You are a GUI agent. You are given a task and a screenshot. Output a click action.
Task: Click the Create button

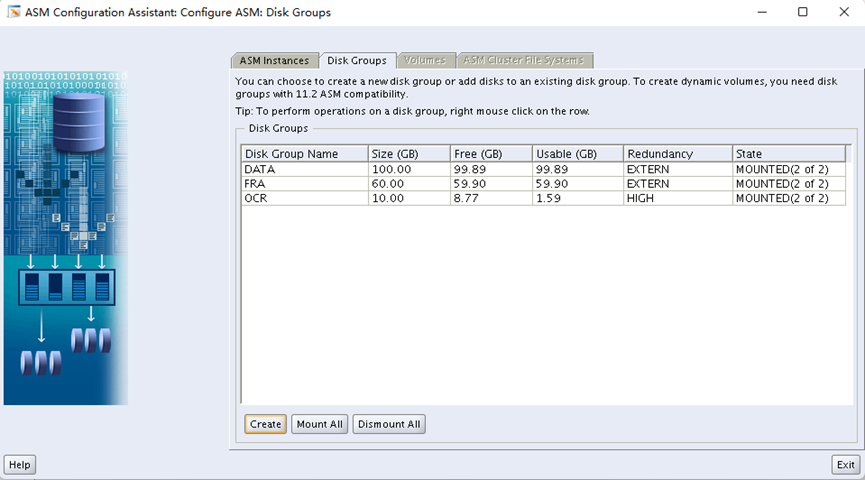265,424
